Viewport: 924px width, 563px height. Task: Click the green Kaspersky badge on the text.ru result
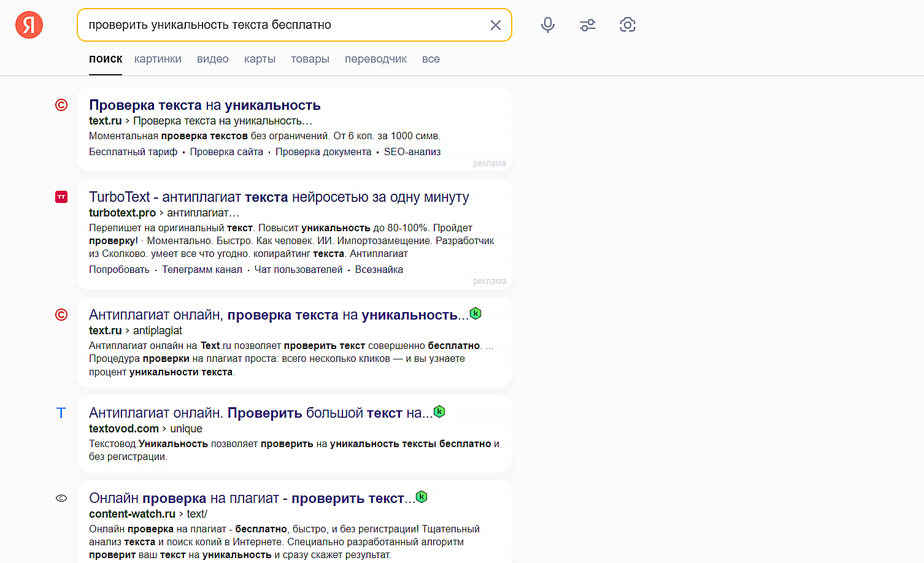(475, 313)
